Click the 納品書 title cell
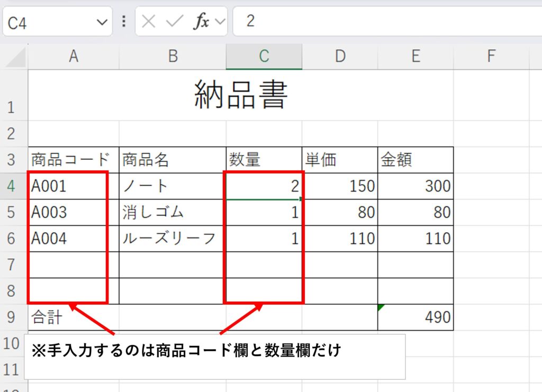The image size is (542, 392). coord(241,95)
